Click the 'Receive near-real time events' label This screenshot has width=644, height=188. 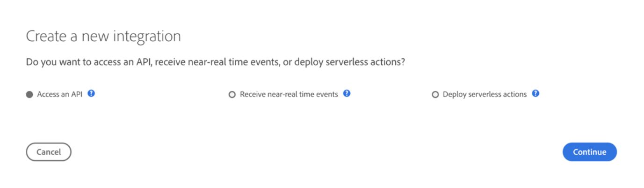[x=289, y=94]
